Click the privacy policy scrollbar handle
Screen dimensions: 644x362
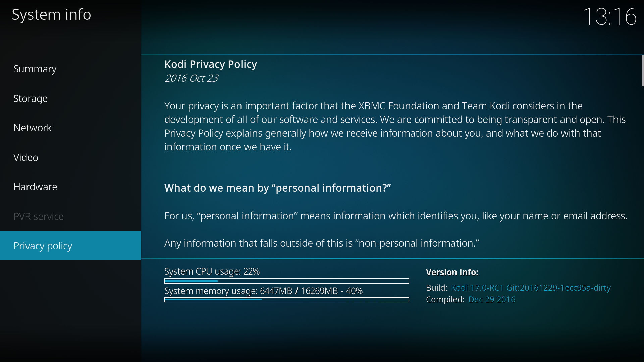(x=643, y=70)
